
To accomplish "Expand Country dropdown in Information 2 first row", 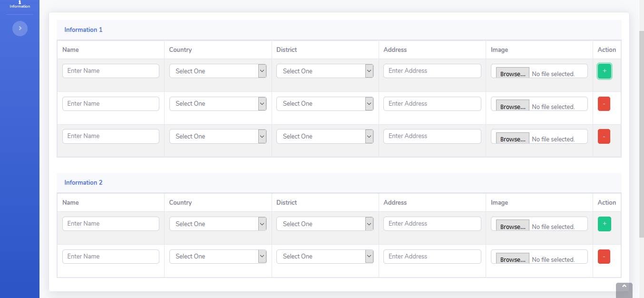I will pos(217,224).
